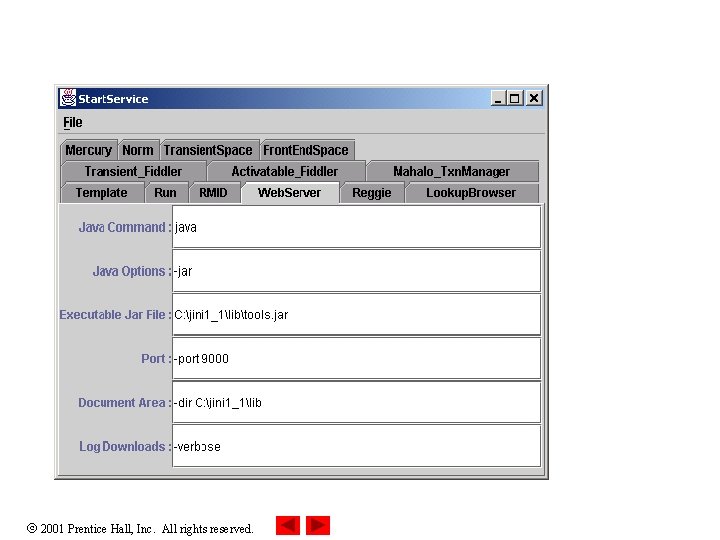Maximize the StartService window
The height and width of the screenshot is (540, 720).
coord(515,98)
